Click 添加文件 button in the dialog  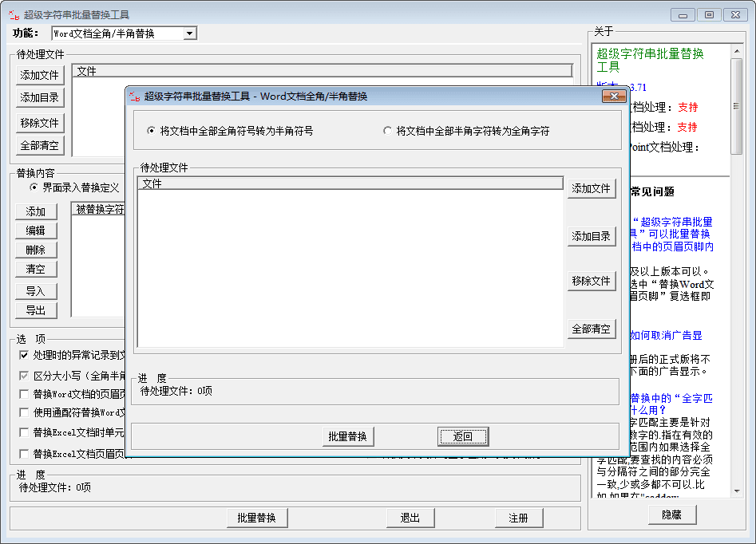pos(591,188)
